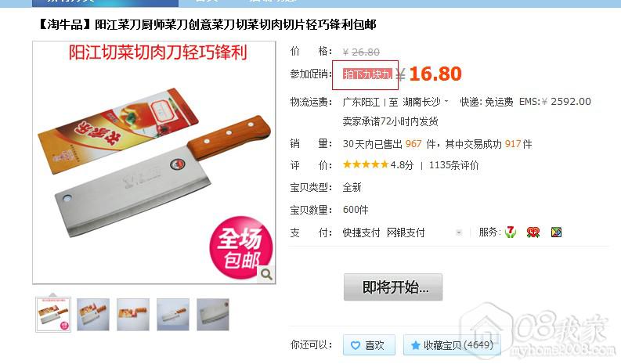The width and height of the screenshot is (621, 364).
Task: Click the blue star on 收藏宝贝
Action: (415, 345)
